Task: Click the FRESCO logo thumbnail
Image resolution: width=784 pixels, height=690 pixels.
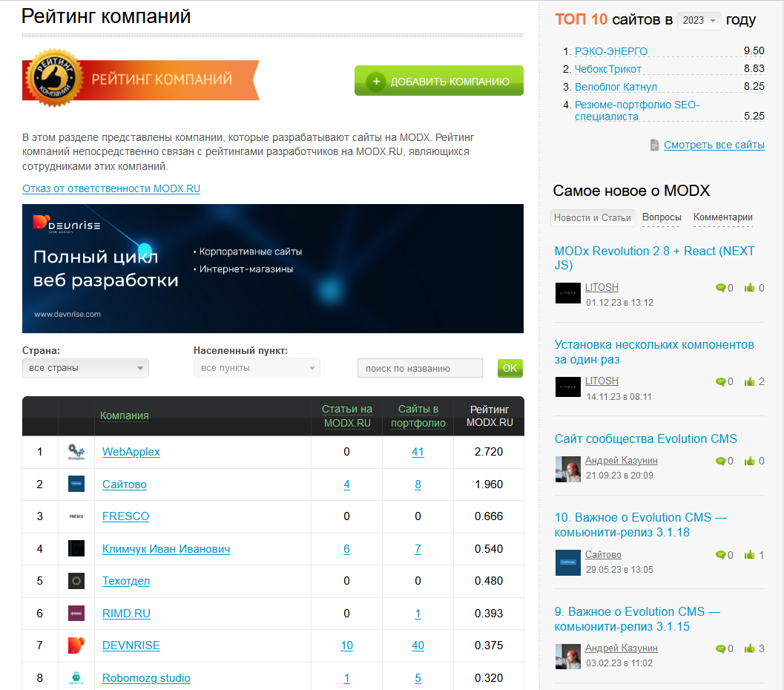Action: 76,516
